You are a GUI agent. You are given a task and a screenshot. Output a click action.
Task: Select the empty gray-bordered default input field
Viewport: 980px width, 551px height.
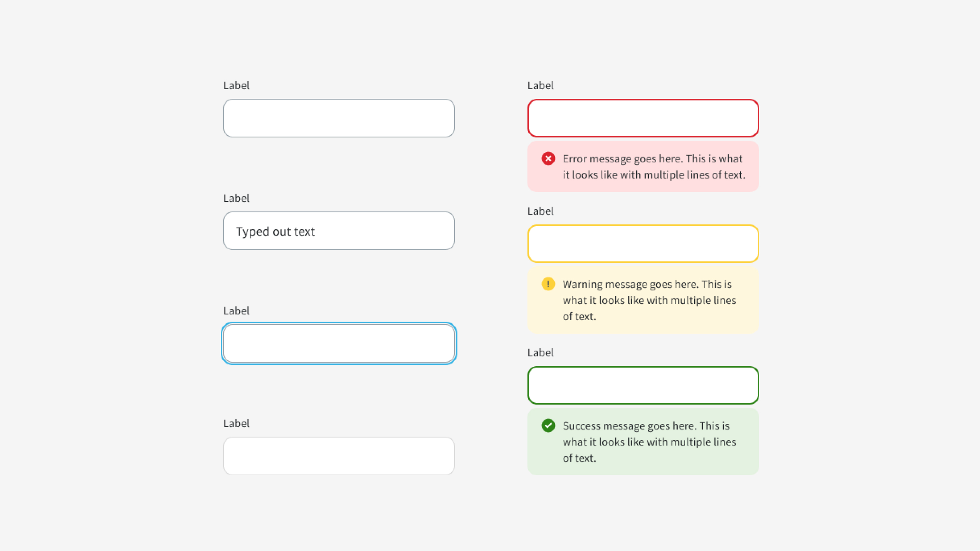[x=339, y=118]
